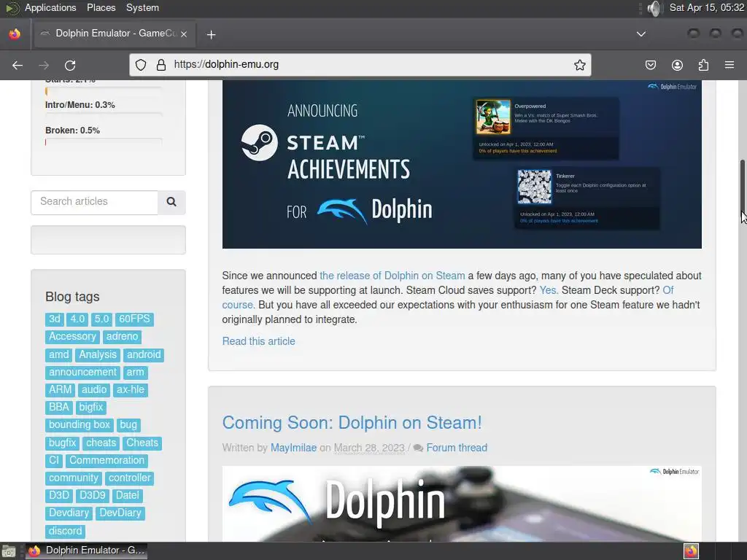
Task: Select the ax-hle blog tag
Action: pos(131,390)
